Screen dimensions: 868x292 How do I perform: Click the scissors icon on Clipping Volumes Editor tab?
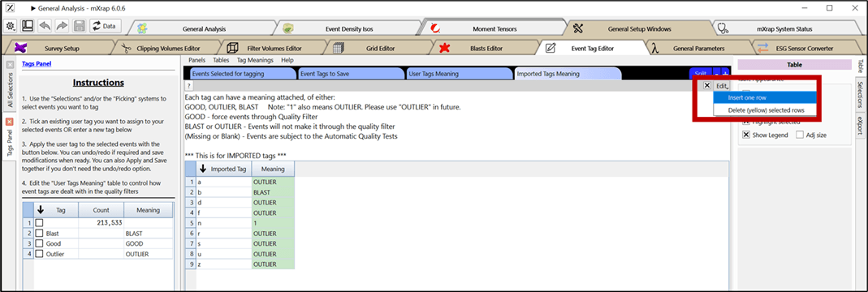127,48
